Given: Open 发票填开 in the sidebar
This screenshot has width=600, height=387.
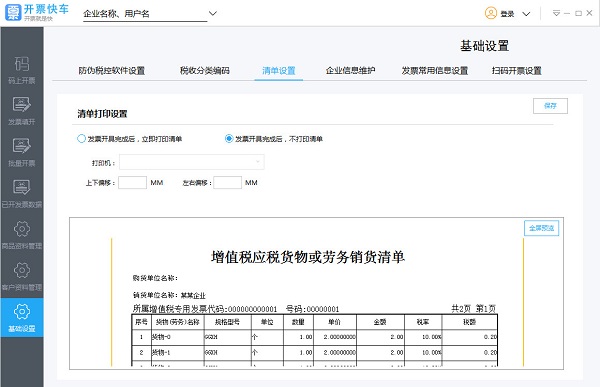Looking at the screenshot, I should point(22,111).
